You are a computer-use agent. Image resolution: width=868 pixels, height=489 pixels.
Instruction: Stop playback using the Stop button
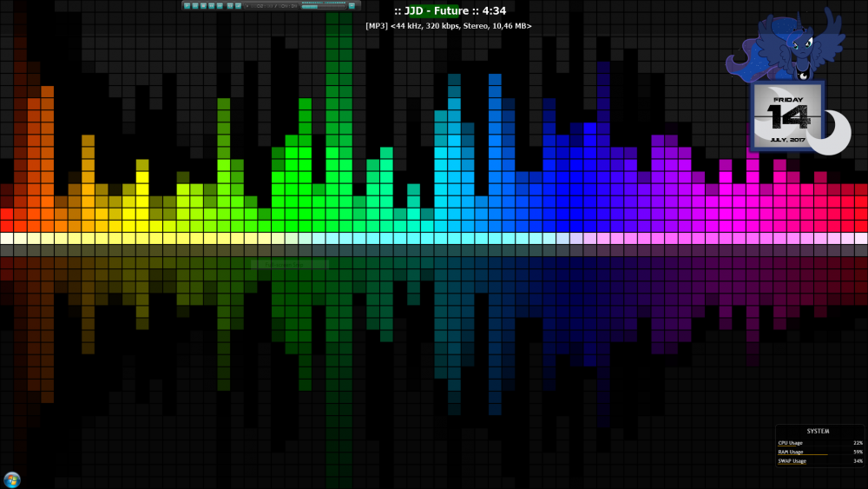203,6
